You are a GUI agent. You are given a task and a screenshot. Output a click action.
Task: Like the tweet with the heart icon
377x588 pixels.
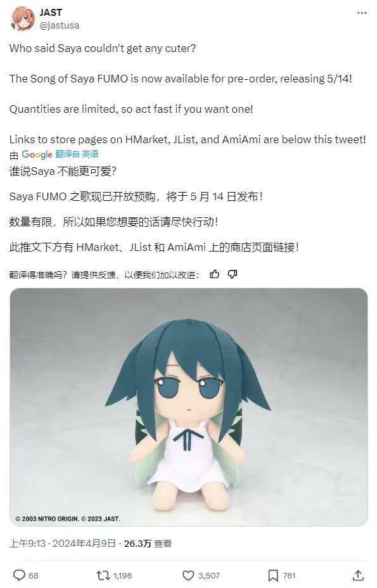click(188, 575)
